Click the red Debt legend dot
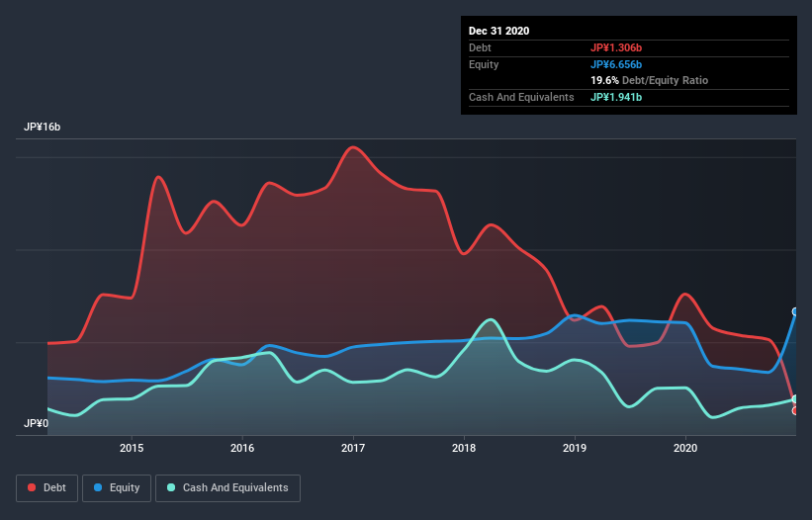This screenshot has width=812, height=520. 32,487
